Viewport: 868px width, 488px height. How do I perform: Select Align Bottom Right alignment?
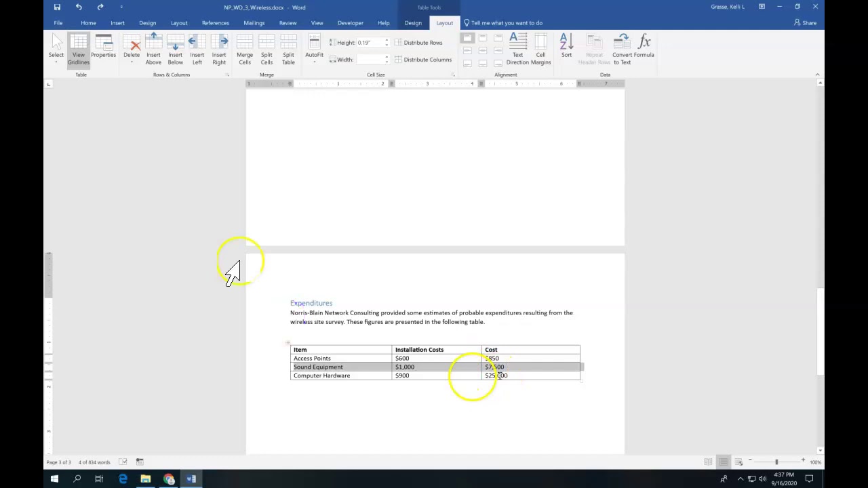[497, 64]
